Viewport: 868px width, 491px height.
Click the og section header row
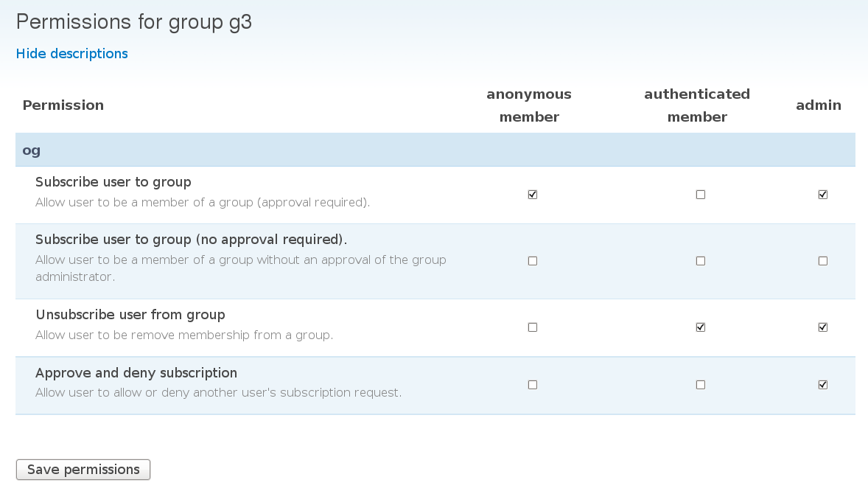pyautogui.click(x=32, y=150)
